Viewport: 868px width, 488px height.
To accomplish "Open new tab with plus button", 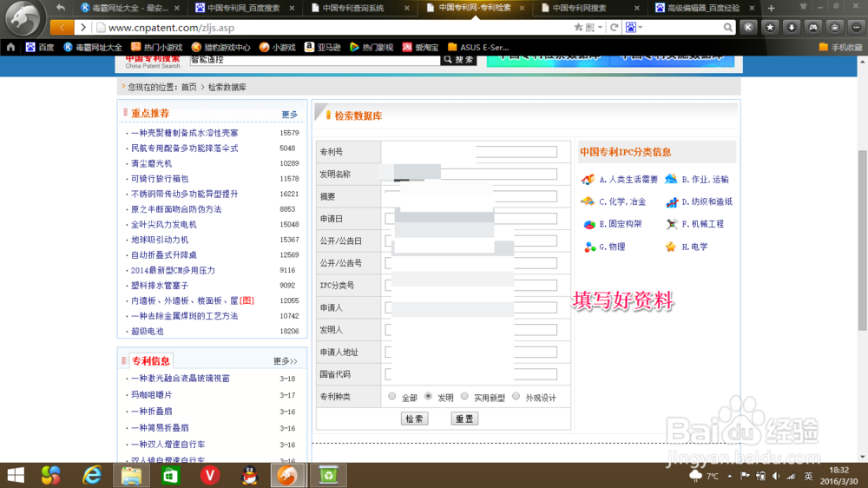I will click(771, 8).
